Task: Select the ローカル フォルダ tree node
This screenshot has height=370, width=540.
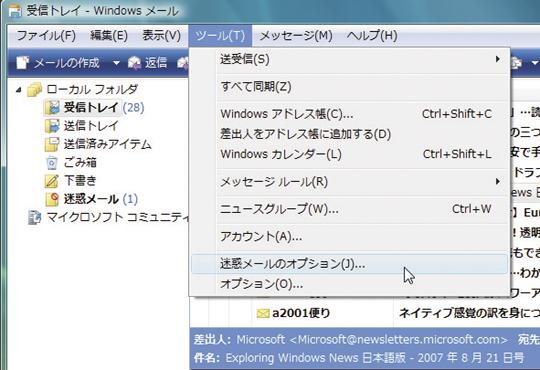Action: pos(92,90)
